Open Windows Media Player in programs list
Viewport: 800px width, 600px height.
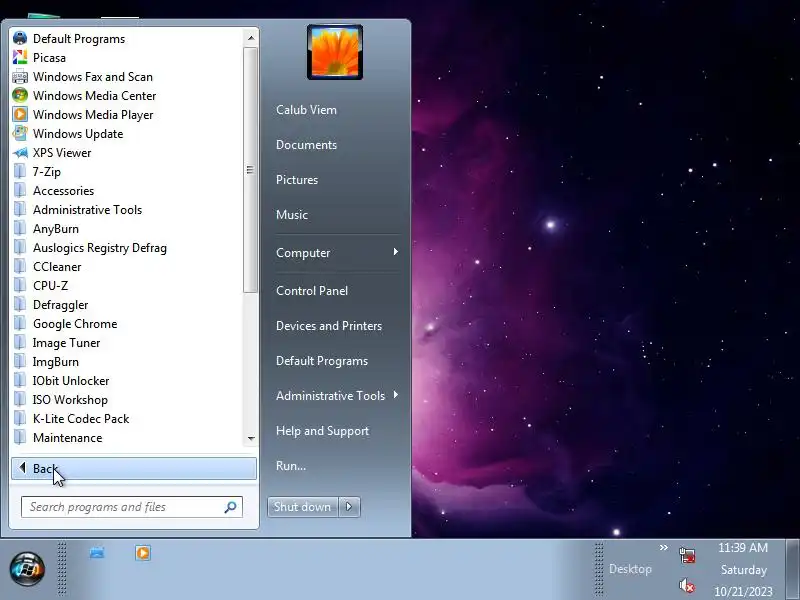pos(93,115)
